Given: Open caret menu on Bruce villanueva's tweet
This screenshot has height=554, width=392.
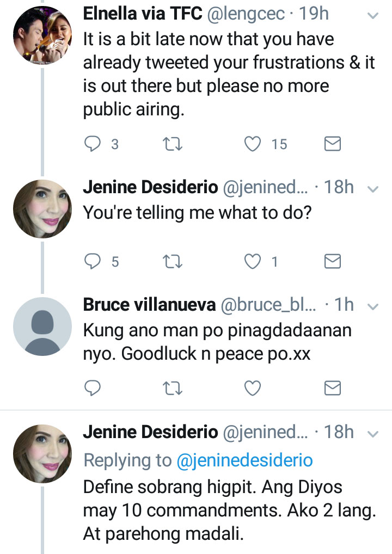Looking at the screenshot, I should (373, 307).
